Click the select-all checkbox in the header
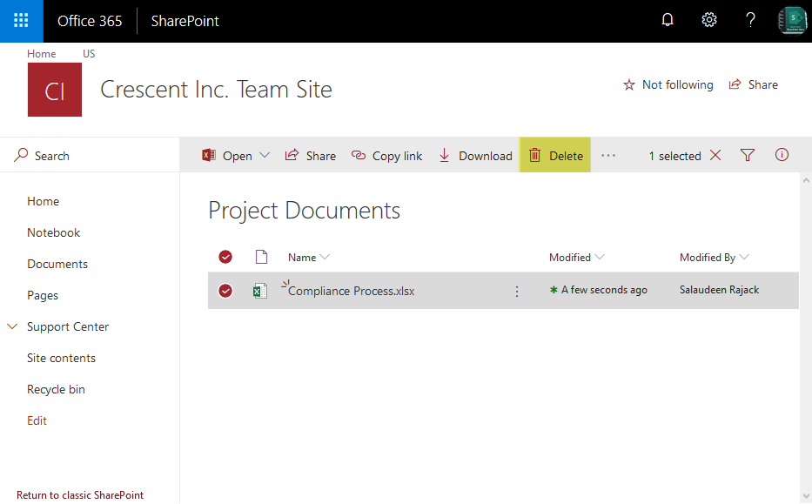Image resolution: width=812 pixels, height=504 pixels. click(x=225, y=257)
